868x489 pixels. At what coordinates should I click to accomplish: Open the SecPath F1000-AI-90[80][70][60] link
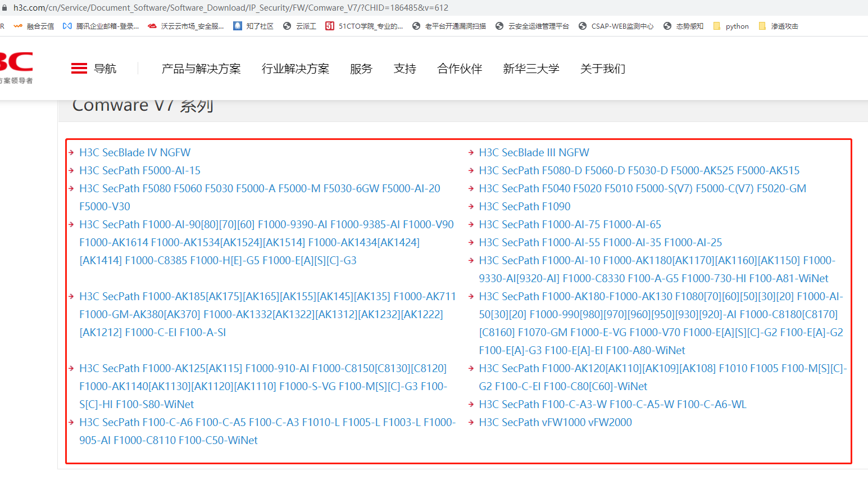(266, 242)
